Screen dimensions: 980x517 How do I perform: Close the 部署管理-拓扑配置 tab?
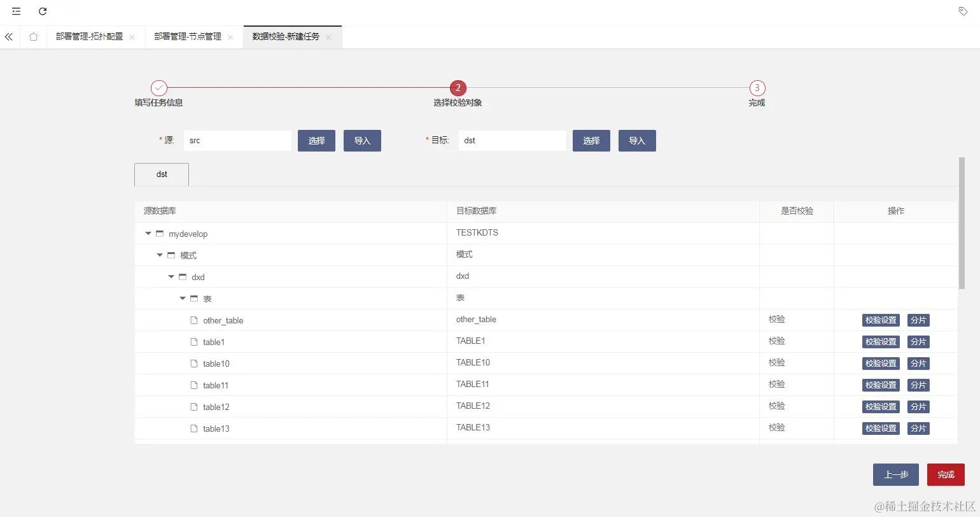[x=132, y=37]
